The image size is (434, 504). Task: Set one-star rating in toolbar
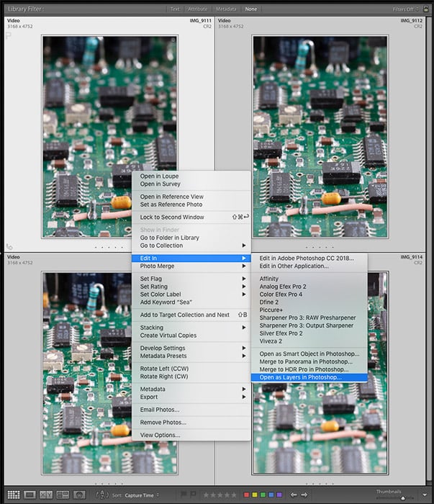click(x=207, y=495)
